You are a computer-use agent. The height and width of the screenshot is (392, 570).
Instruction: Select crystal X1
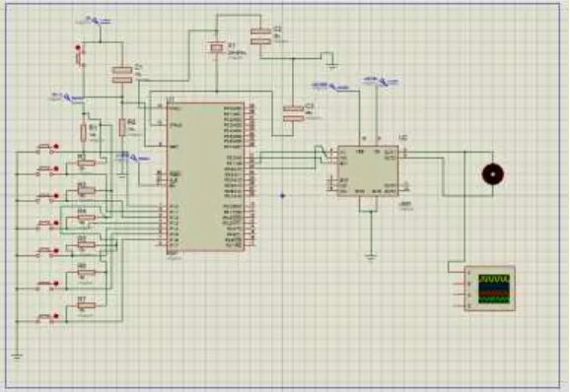click(x=217, y=47)
